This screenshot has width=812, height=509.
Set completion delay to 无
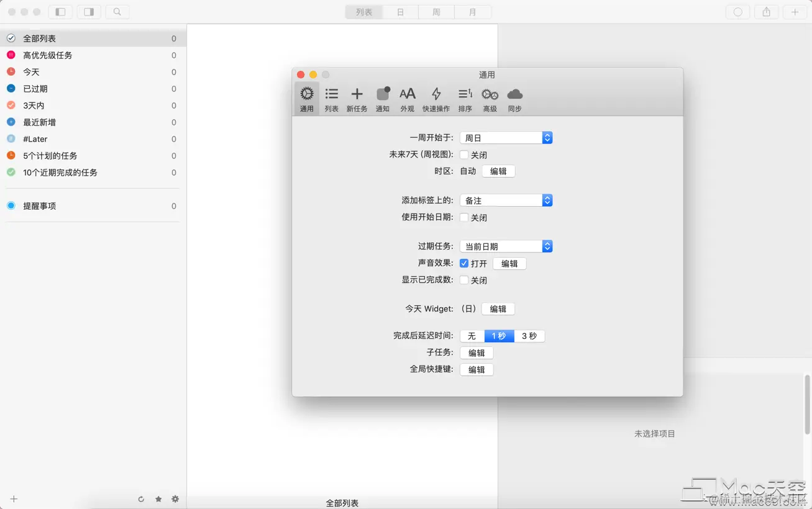click(472, 336)
